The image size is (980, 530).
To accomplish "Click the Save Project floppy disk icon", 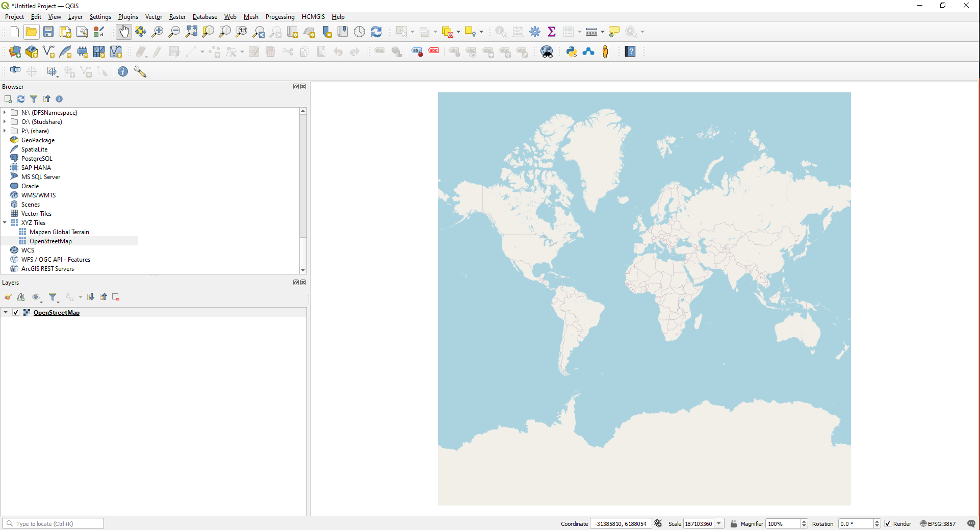I will tap(48, 32).
